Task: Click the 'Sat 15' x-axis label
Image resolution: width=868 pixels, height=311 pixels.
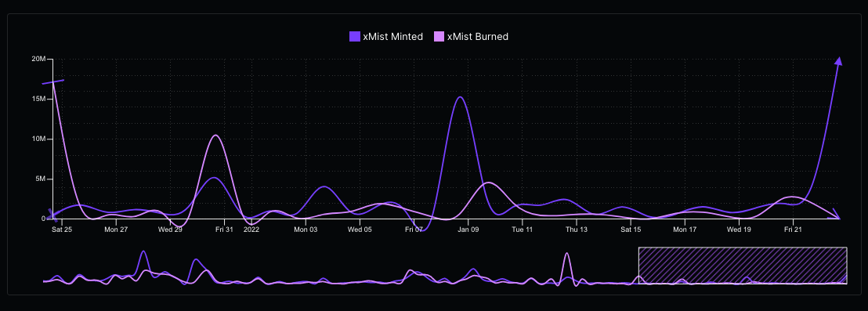Action: 631,229
